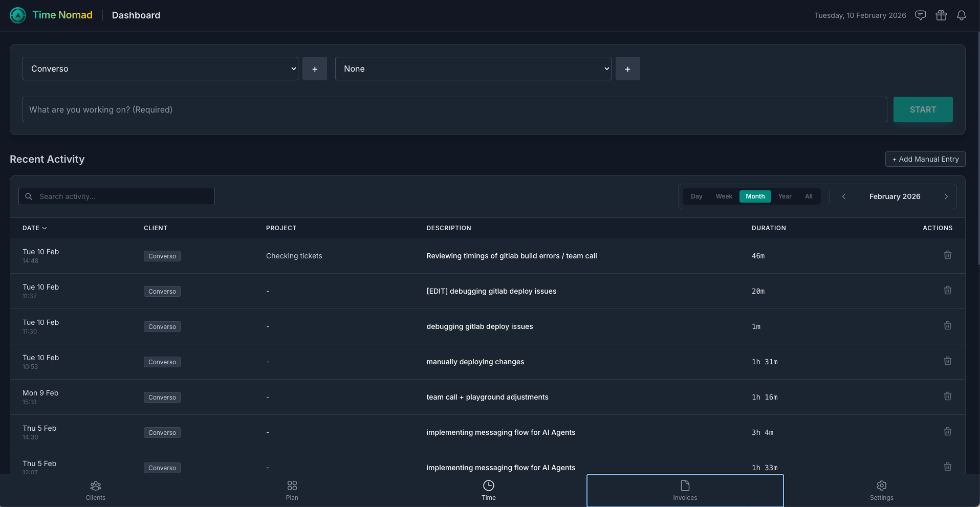Go to Invoices in bottom navigation

coord(685,491)
